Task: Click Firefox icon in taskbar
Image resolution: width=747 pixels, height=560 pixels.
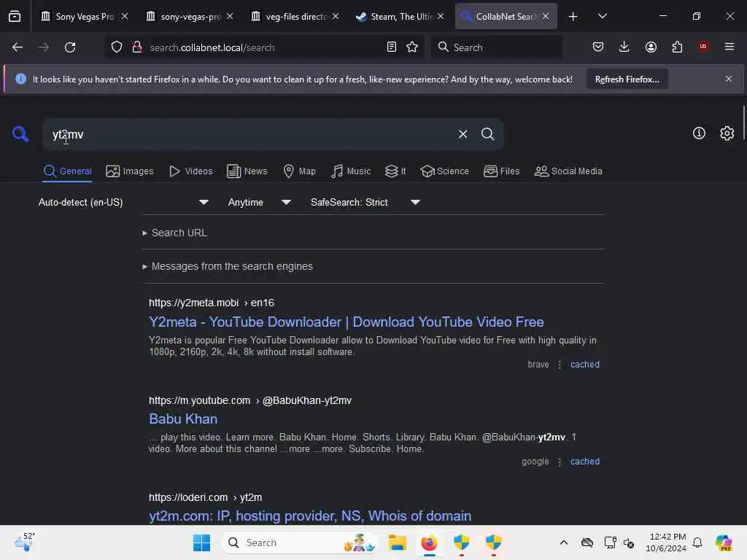Action: (x=429, y=542)
